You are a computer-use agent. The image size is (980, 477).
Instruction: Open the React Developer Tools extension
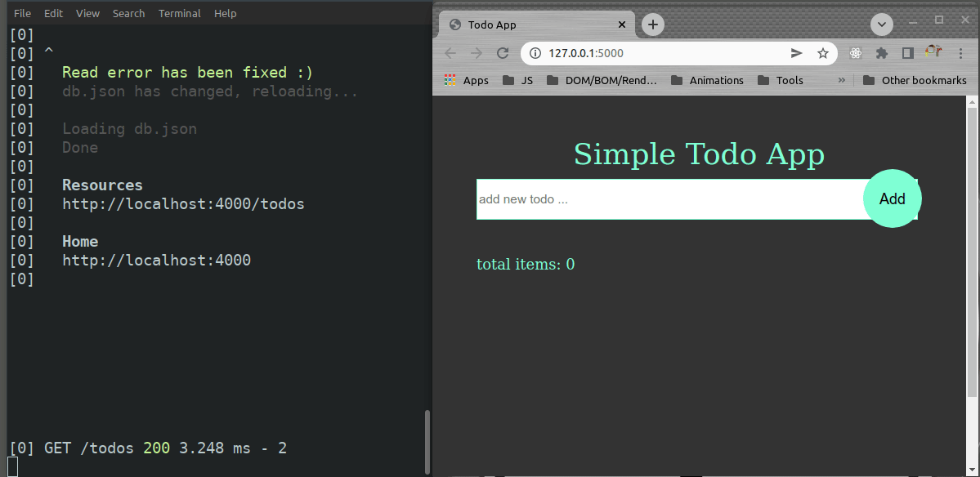click(x=856, y=54)
